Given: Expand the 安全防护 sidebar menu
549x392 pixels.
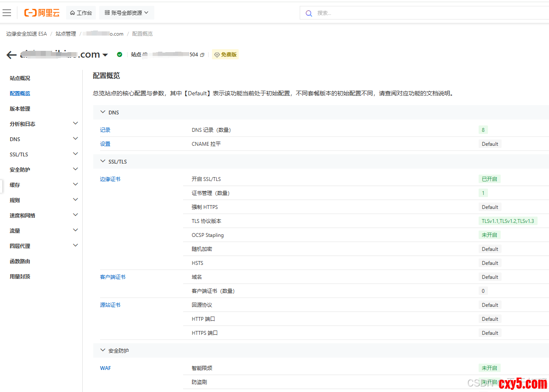Looking at the screenshot, I should (x=42, y=170).
